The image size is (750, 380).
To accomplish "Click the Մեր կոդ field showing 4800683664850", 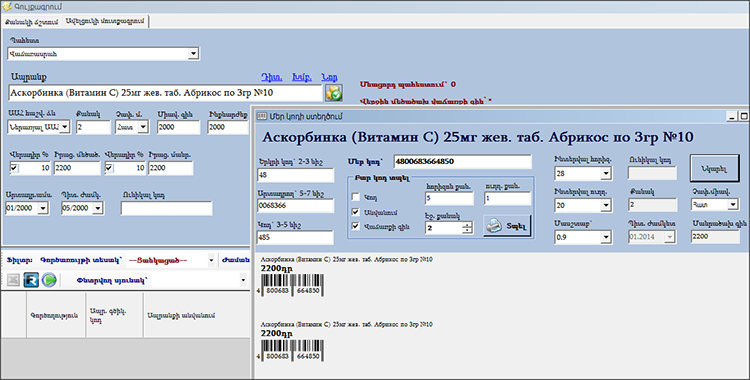I will click(x=463, y=161).
